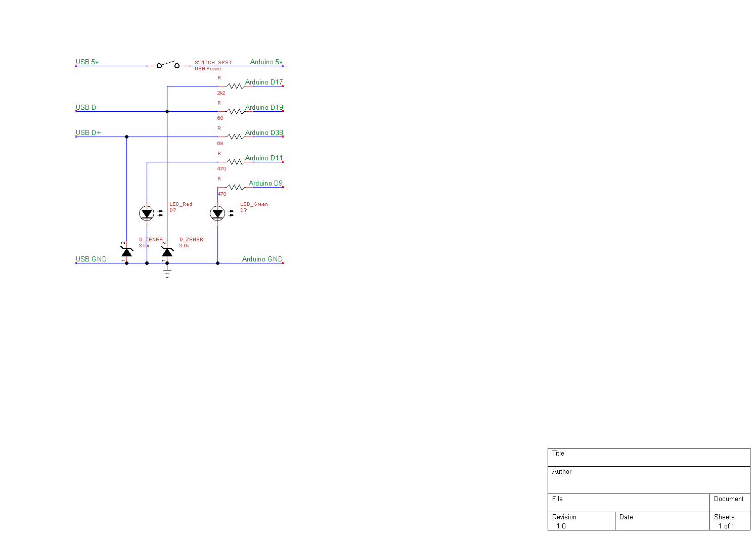The image size is (756, 536).
Task: Select the 2k2 resistor on Arduino D17 line
Action: click(235, 86)
